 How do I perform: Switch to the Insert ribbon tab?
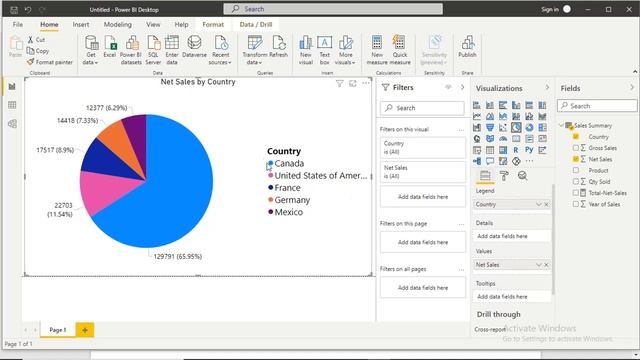(81, 24)
